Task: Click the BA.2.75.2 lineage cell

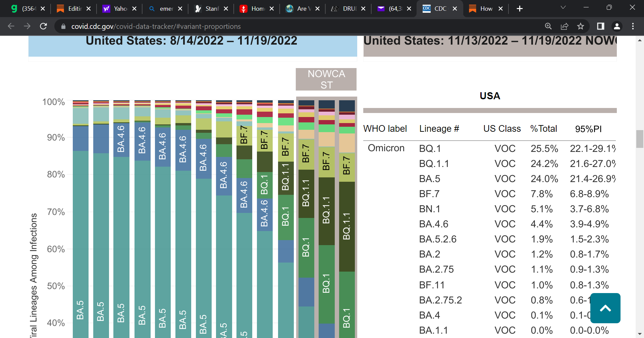Action: tap(440, 300)
